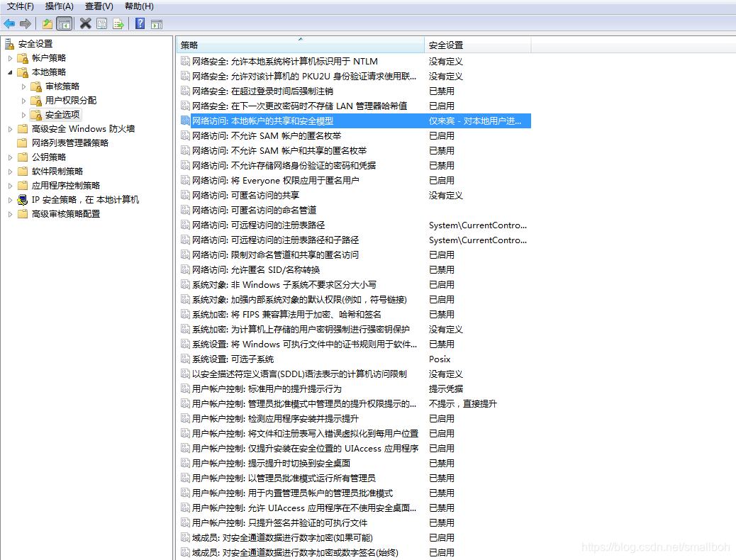Screen dimensions: 736x560
Task: Go up one level with folder-up icon
Action: point(48,23)
